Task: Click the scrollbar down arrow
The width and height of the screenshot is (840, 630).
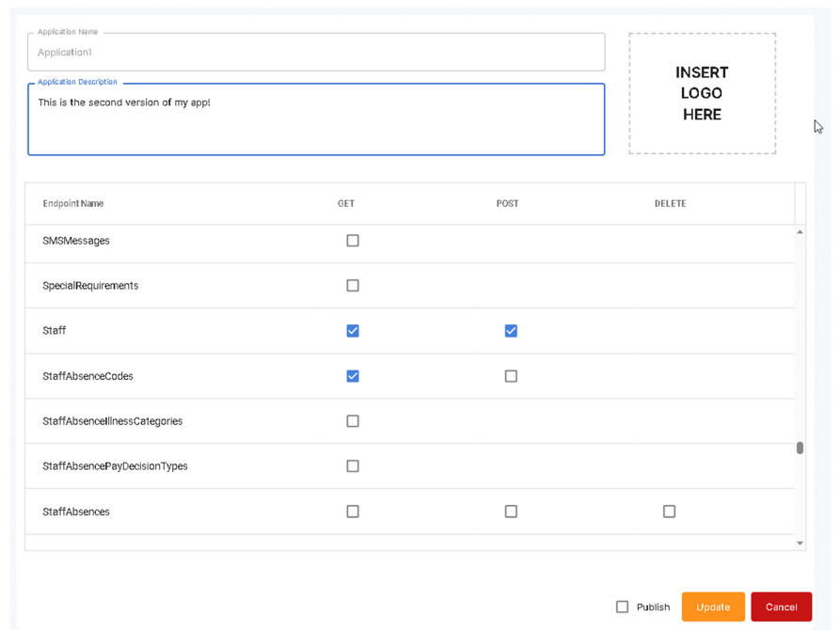Action: [800, 542]
